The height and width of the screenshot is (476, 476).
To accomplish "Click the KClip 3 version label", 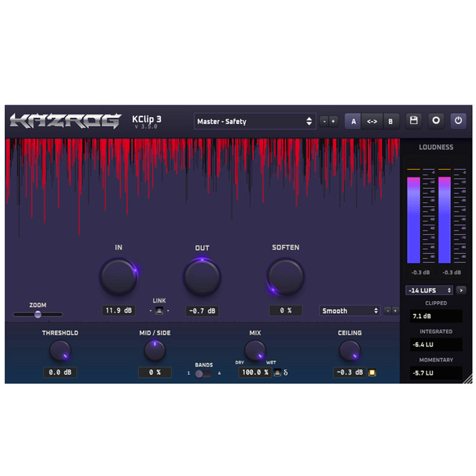I will [x=146, y=122].
